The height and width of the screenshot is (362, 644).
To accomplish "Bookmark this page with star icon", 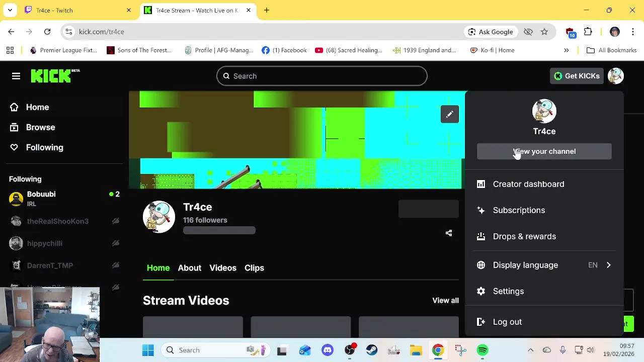I will tap(544, 32).
